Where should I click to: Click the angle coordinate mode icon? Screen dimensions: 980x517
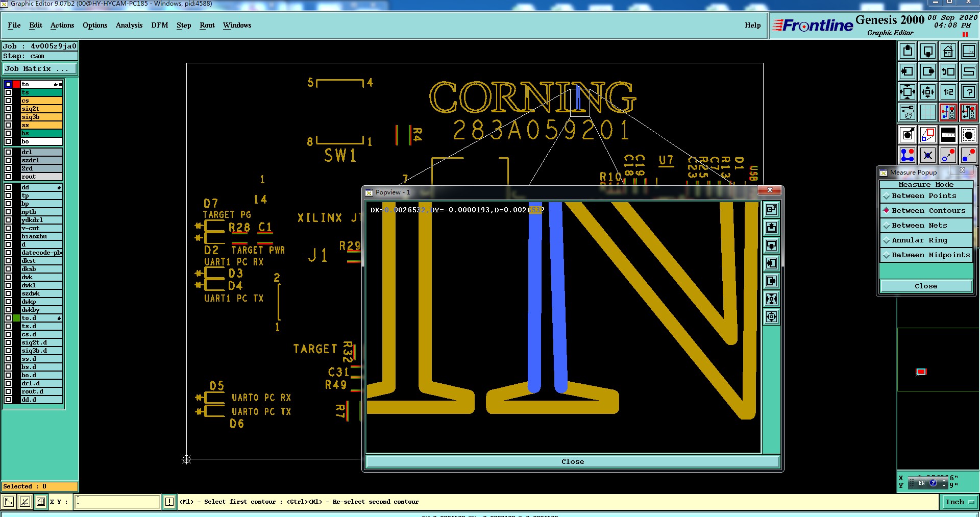pyautogui.click(x=24, y=502)
